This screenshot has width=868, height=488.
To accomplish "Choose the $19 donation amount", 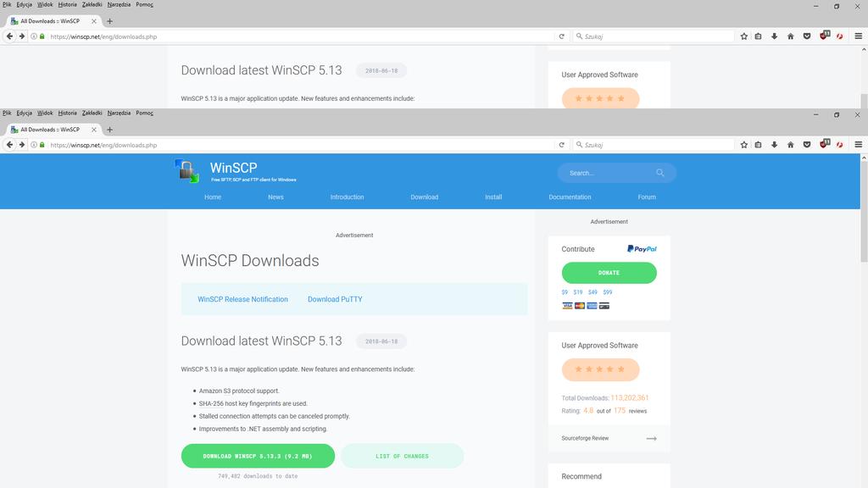I will point(578,292).
